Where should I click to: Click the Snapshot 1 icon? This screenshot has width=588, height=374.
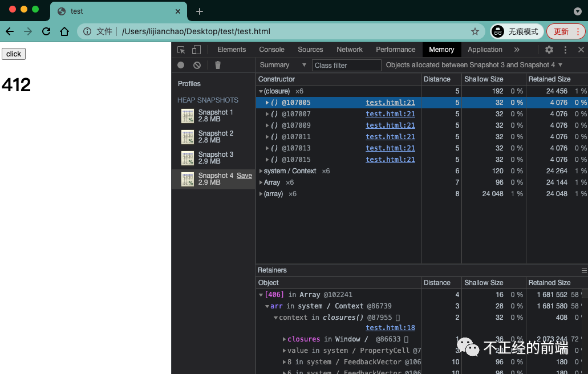[x=188, y=116]
